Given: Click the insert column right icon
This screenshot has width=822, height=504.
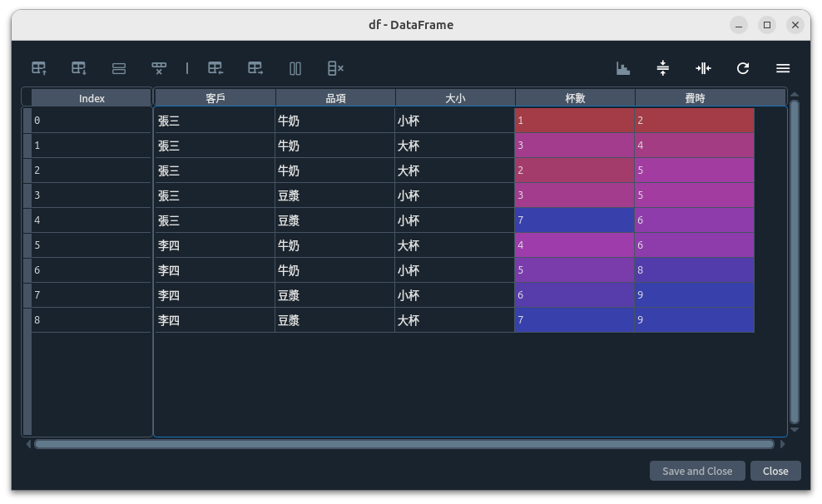Looking at the screenshot, I should [x=255, y=68].
